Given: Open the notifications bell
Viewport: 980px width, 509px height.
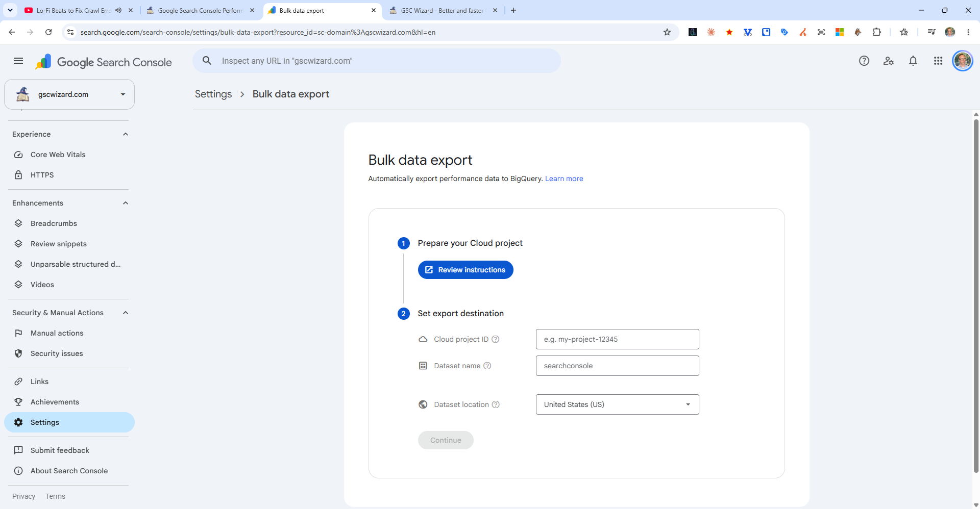Looking at the screenshot, I should coord(913,61).
